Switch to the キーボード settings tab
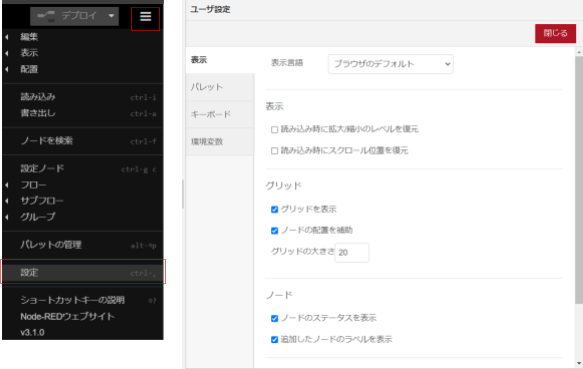This screenshot has width=583, height=369. [220, 114]
